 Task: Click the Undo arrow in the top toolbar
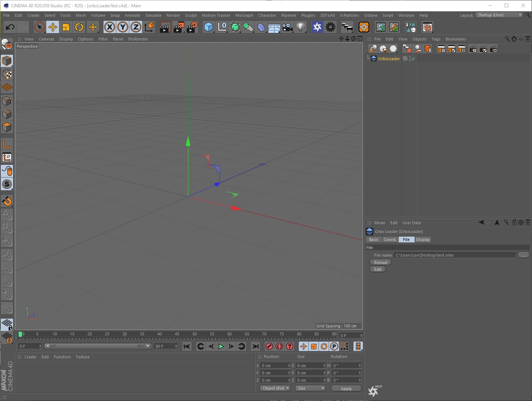pyautogui.click(x=10, y=27)
